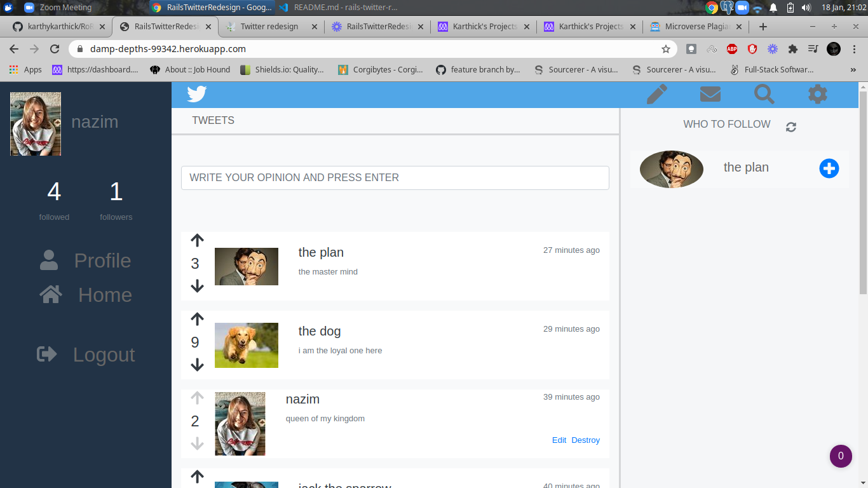
Task: Switch to the 'Twitter redesign' tab
Action: (x=271, y=27)
